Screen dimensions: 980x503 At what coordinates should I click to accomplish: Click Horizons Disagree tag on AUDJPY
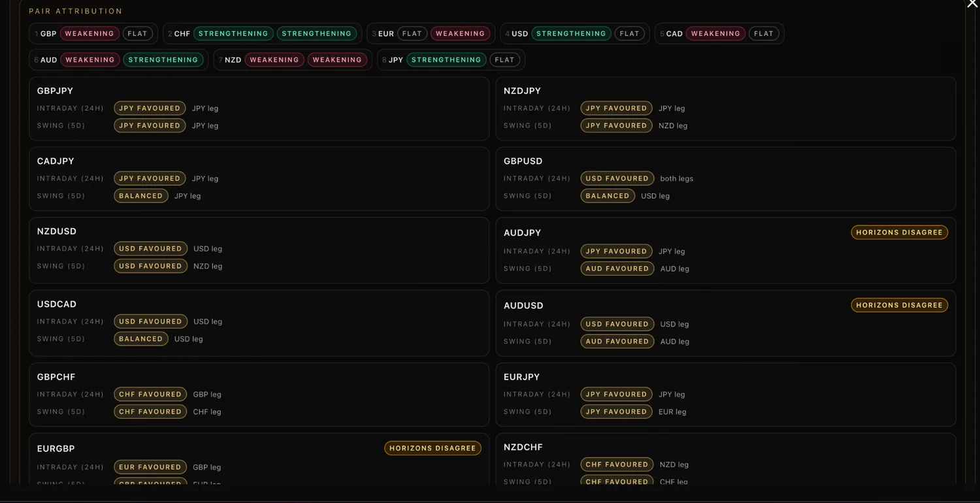899,232
